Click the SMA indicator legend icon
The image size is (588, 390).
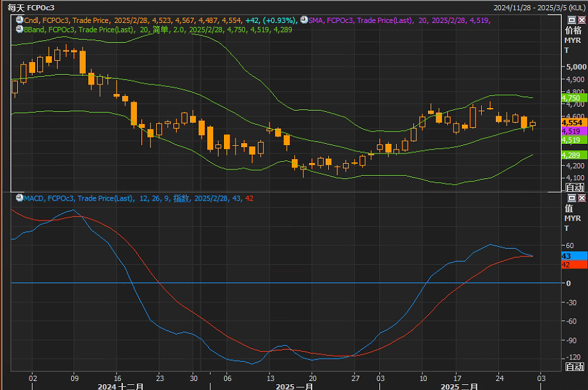[303, 20]
